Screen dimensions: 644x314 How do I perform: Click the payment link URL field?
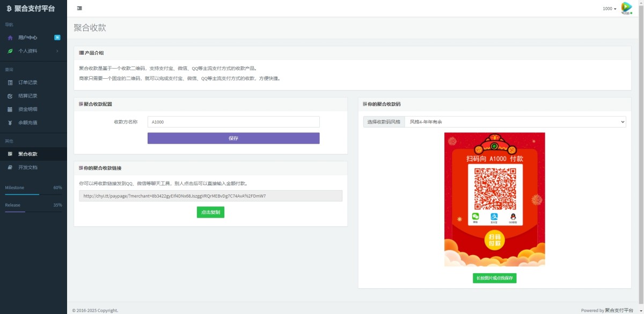click(x=210, y=196)
